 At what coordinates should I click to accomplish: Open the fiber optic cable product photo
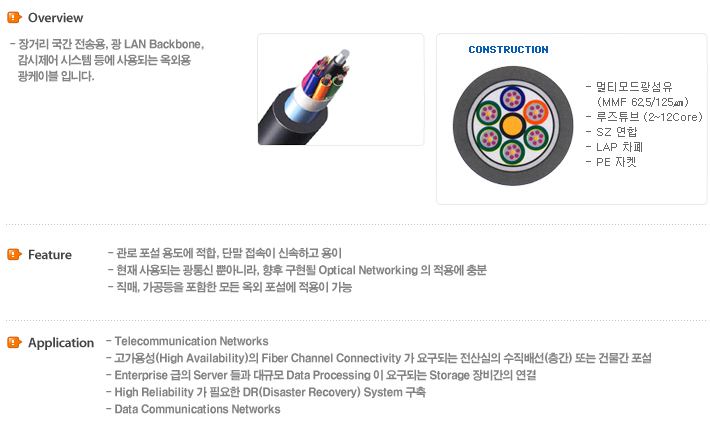[341, 89]
